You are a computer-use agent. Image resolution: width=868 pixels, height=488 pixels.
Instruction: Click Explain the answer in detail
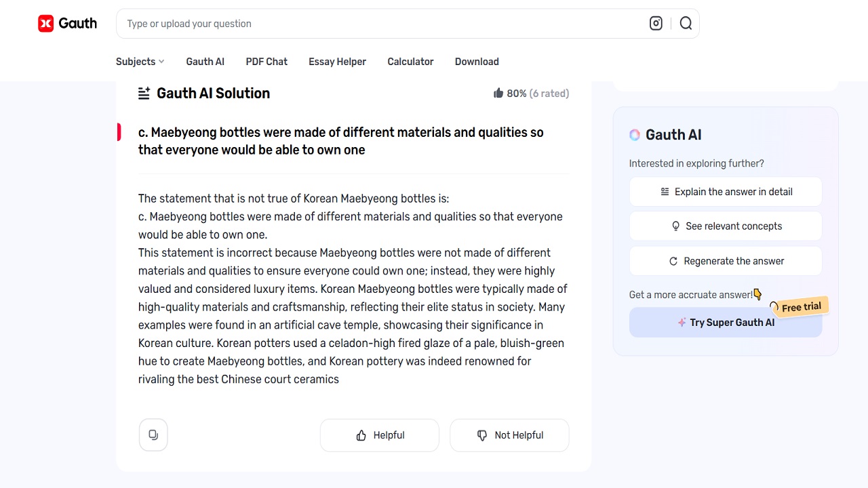click(726, 192)
